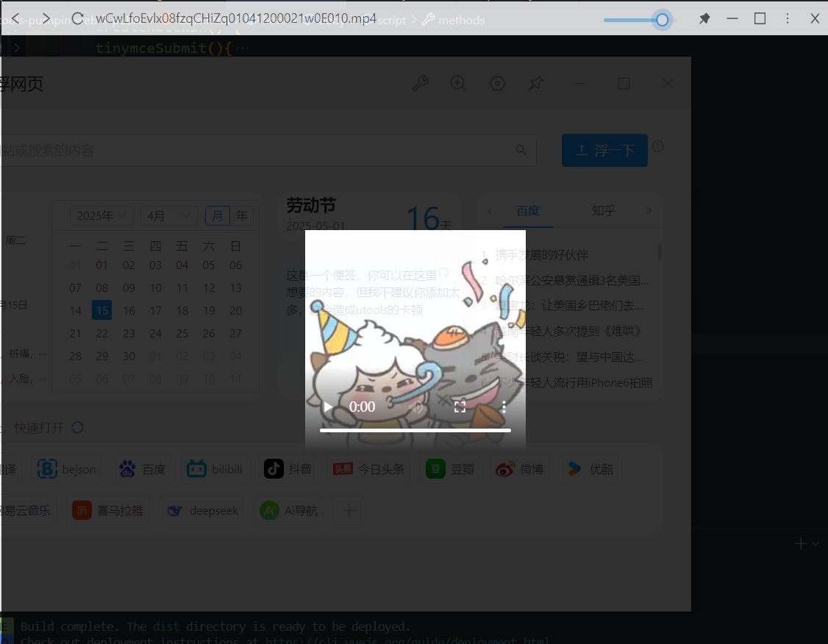This screenshot has height=644, width=828.
Task: Open the hexagon settings icon in 浮网页 header
Action: coord(497,83)
